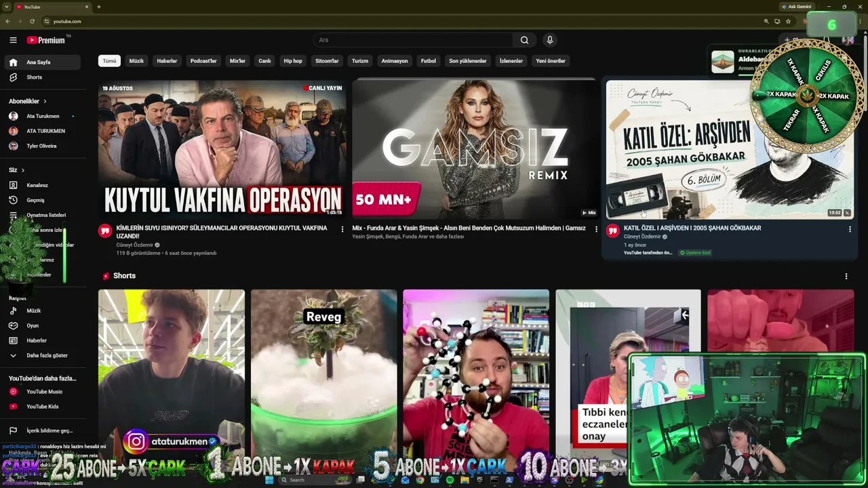Image resolution: width=868 pixels, height=488 pixels.
Task: Open options for the Gamsız mix
Action: click(596, 230)
